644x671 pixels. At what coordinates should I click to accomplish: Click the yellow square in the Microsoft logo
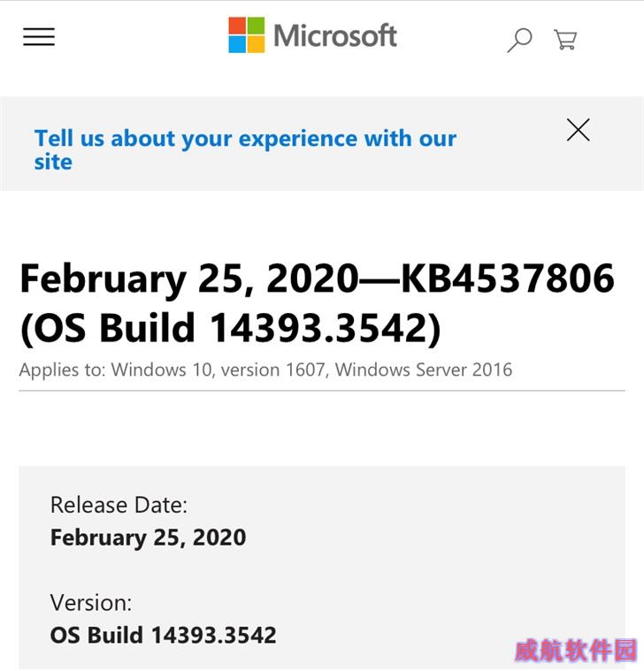256,44
